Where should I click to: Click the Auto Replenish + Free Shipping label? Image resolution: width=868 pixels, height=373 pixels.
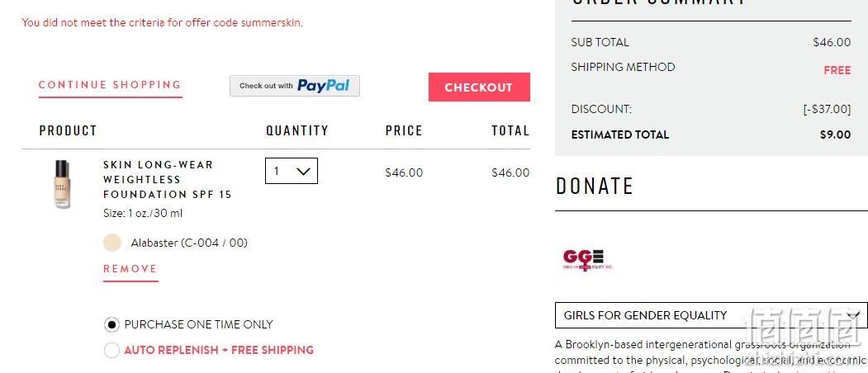point(219,351)
